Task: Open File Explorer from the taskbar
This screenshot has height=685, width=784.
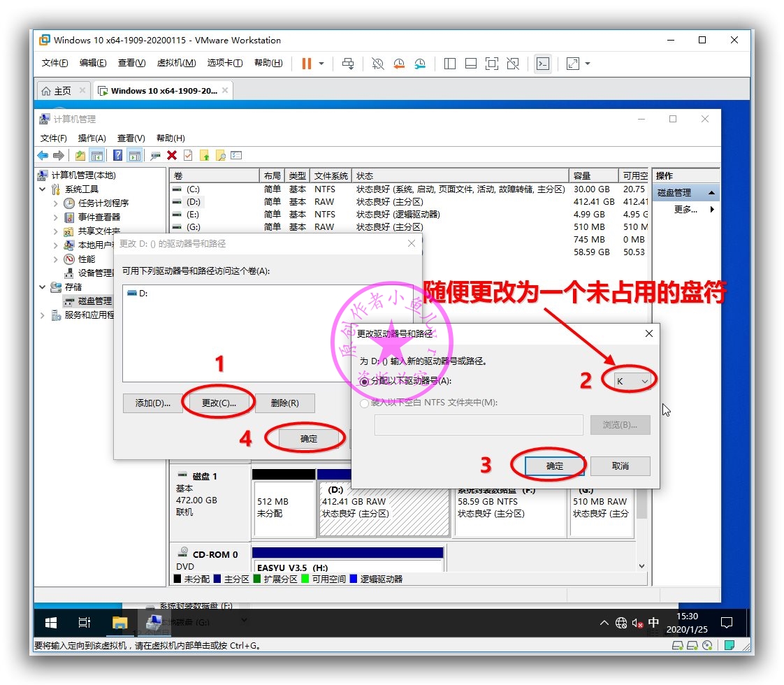Action: pos(120,623)
